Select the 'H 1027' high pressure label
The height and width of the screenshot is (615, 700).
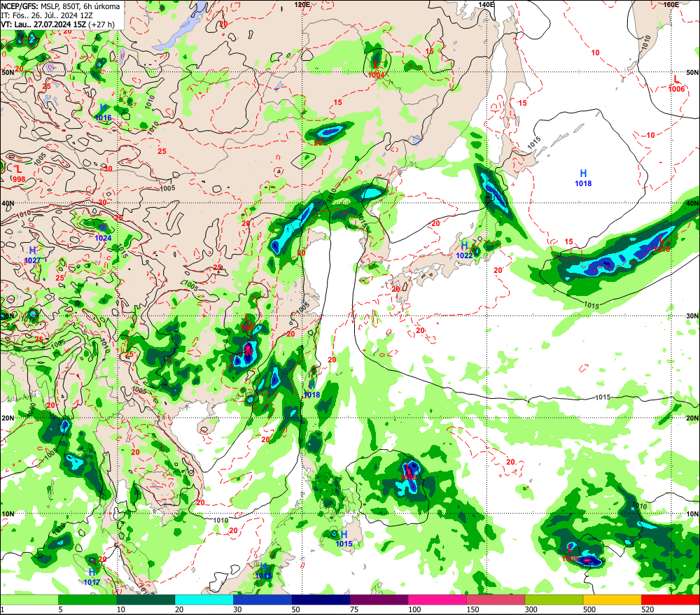[33, 255]
